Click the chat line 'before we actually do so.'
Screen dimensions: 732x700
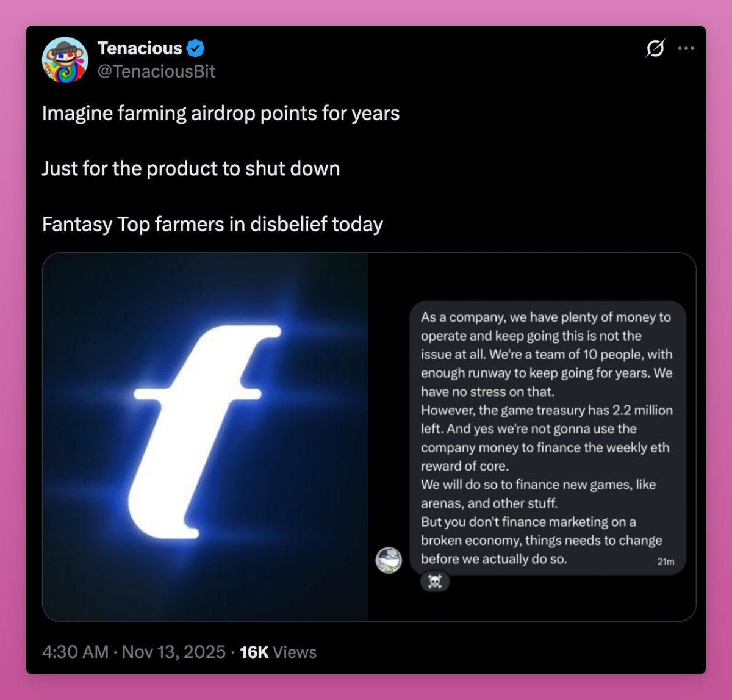pos(493,559)
